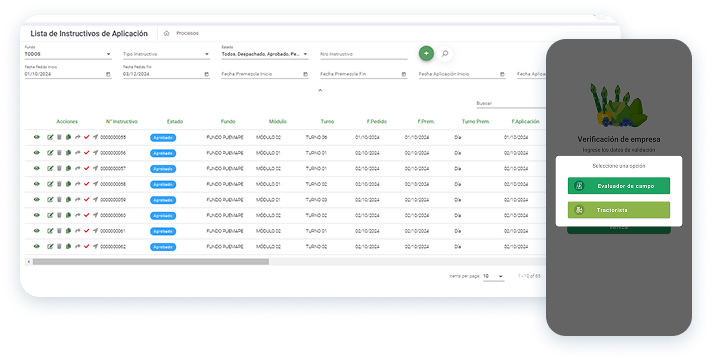Select Tractorista option in phone

coord(619,210)
